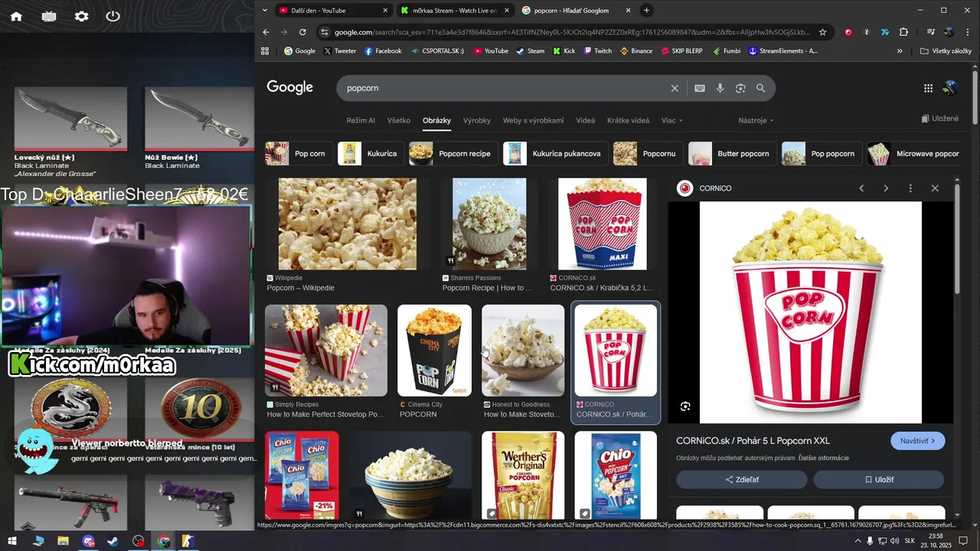Viewport: 980px width, 551px height.
Task: Open the Werther's Original caramel popcorn thumbnail
Action: [523, 475]
